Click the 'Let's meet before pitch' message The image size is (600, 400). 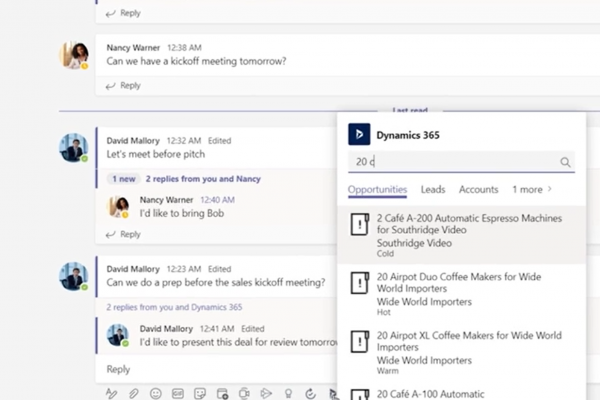(156, 154)
